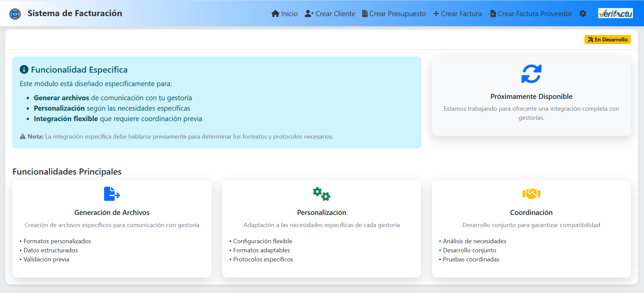Click the Coordinación card title
Screen dimensions: 644x293
pyautogui.click(x=531, y=213)
